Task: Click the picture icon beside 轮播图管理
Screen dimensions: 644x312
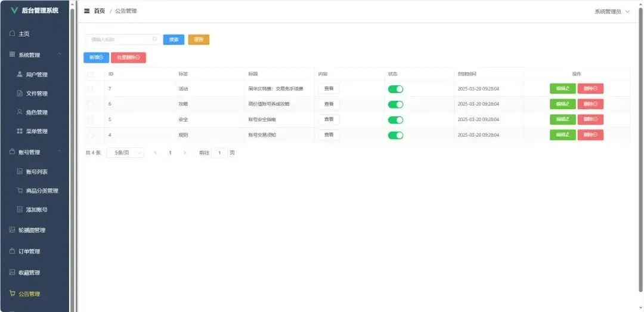Action: click(x=13, y=230)
